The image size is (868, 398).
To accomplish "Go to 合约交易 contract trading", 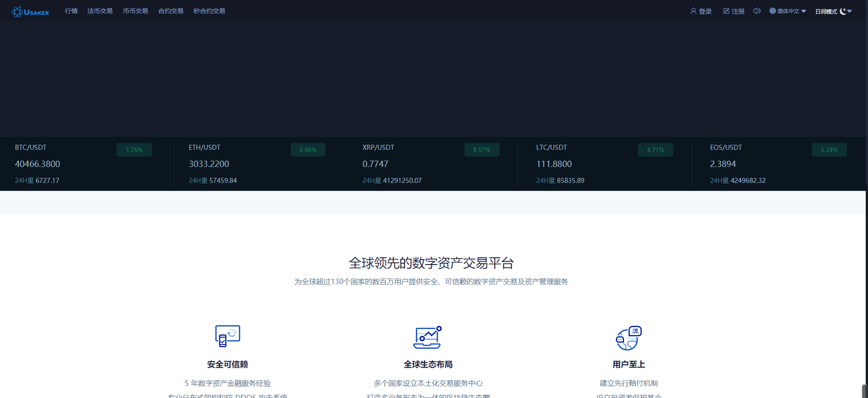I will tap(171, 11).
